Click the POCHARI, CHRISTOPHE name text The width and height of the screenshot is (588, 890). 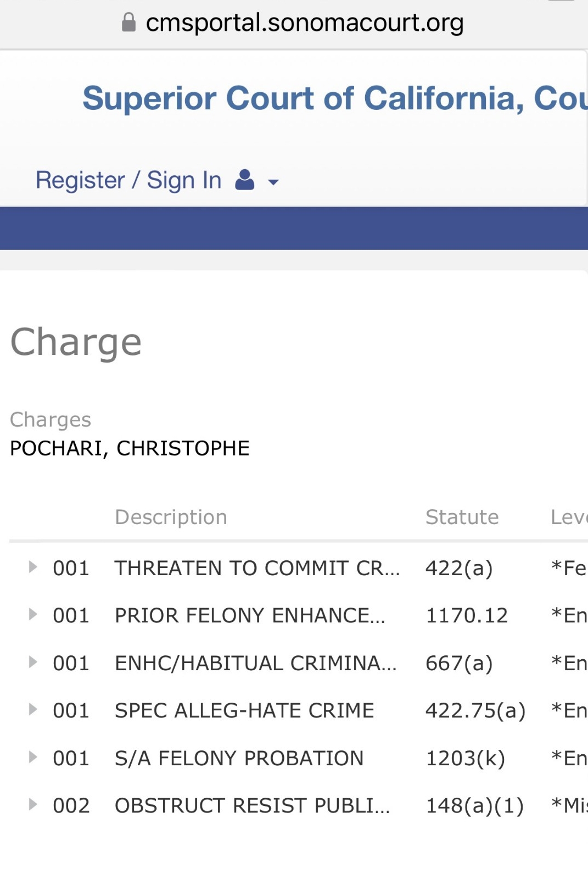point(130,448)
